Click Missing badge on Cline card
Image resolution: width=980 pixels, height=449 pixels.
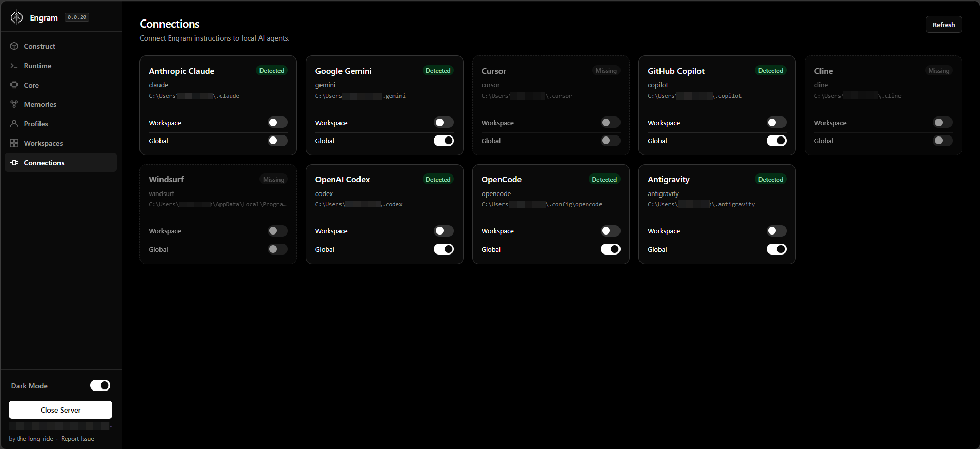[938, 71]
